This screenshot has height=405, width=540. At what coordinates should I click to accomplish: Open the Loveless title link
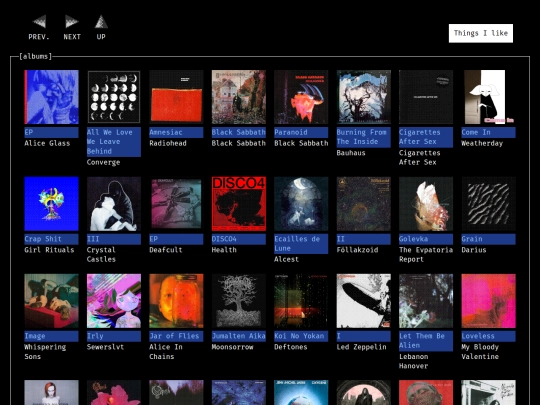coord(488,336)
